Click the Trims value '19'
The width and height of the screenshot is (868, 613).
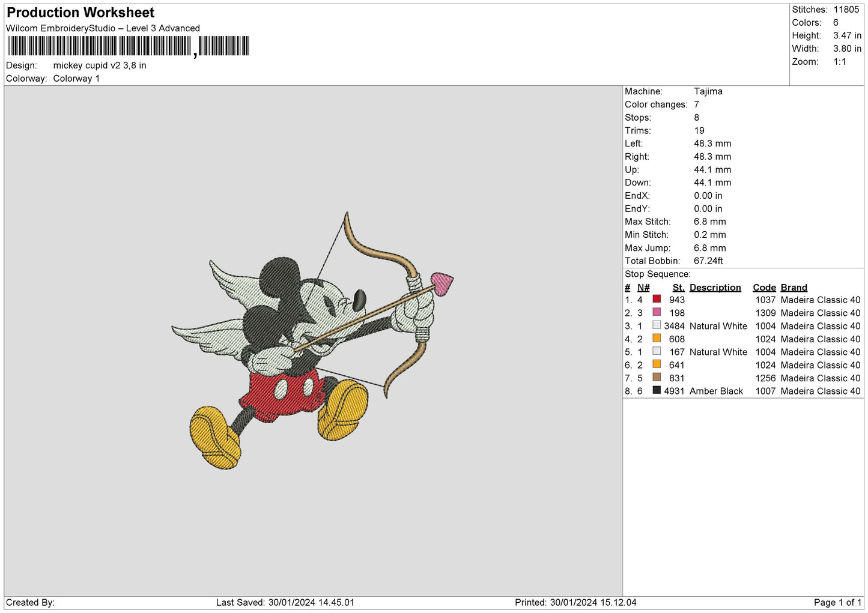(699, 131)
